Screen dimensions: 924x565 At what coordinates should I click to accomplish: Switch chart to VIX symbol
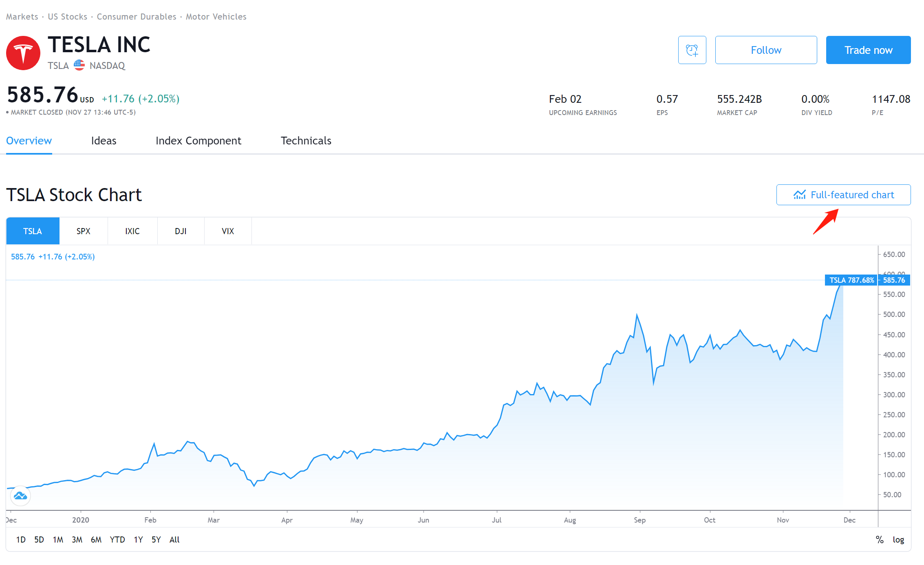point(227,231)
